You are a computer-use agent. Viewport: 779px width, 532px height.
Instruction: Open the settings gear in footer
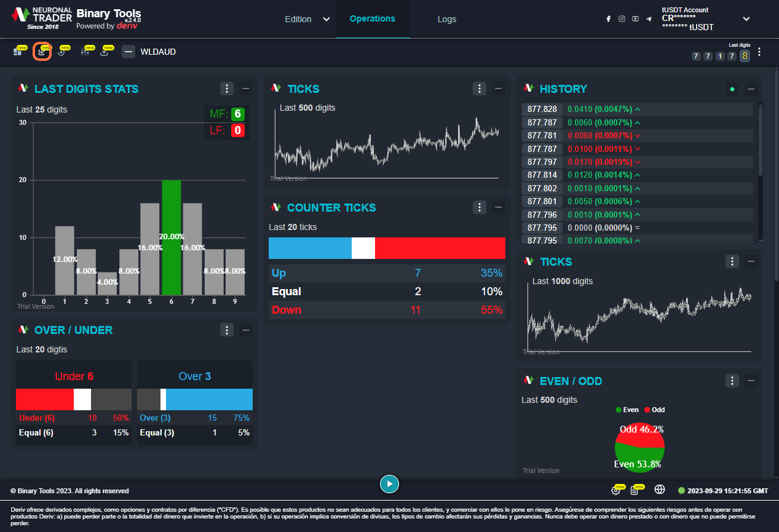coord(615,490)
